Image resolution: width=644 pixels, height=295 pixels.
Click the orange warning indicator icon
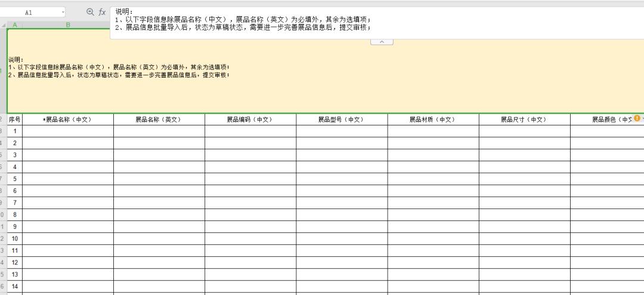[x=637, y=118]
